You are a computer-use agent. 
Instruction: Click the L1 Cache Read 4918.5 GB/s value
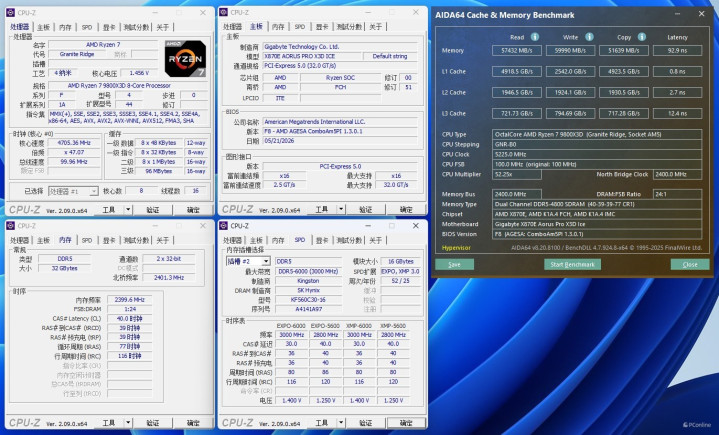click(517, 72)
